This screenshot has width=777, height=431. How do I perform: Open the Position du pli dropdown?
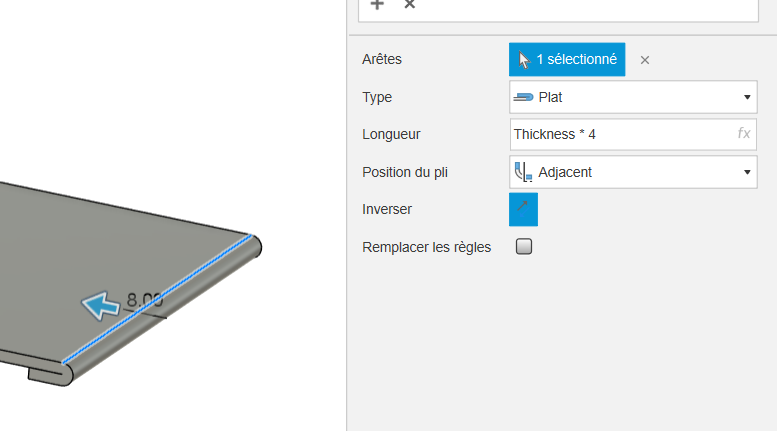click(633, 172)
